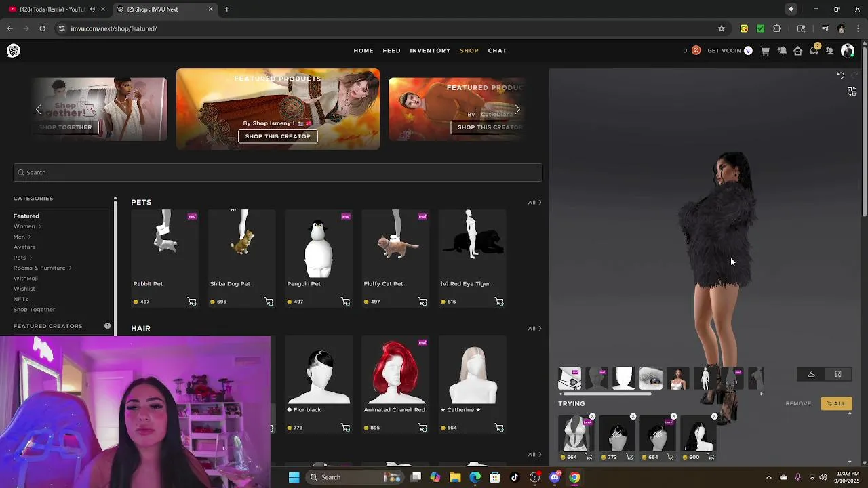Add Penguin Pet to the cart
This screenshot has width=868, height=488.
pos(345,302)
